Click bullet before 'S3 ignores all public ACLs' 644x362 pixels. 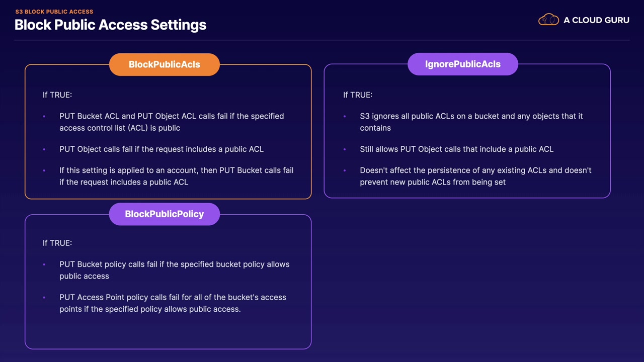(345, 117)
